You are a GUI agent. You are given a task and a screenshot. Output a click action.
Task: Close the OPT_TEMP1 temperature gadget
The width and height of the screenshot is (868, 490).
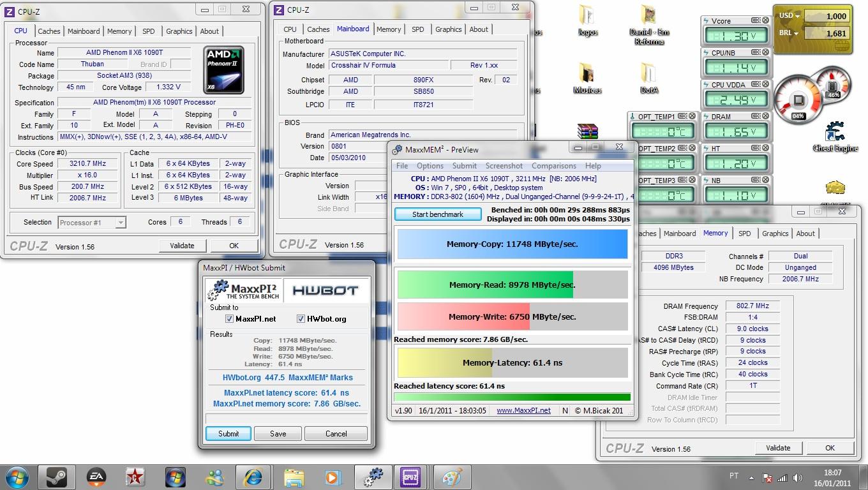click(692, 117)
